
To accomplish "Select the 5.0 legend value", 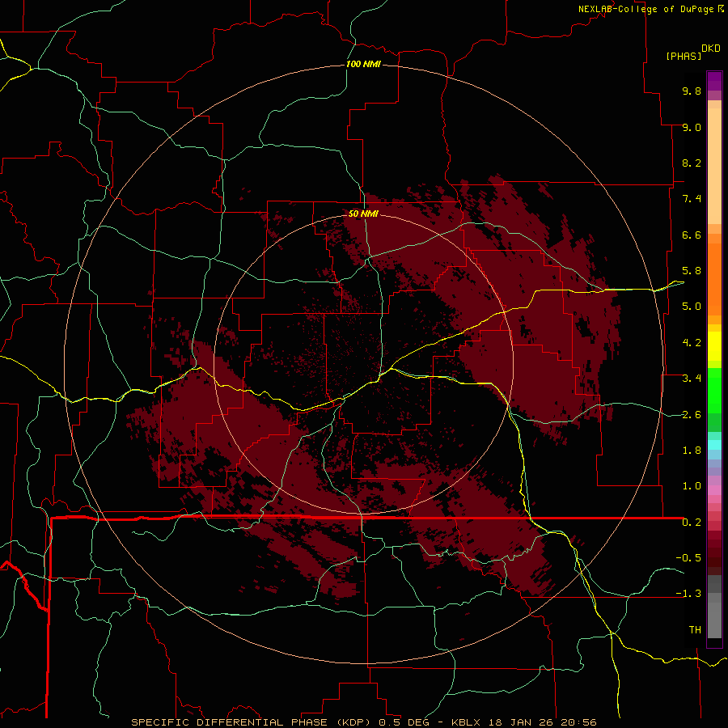I will (692, 307).
